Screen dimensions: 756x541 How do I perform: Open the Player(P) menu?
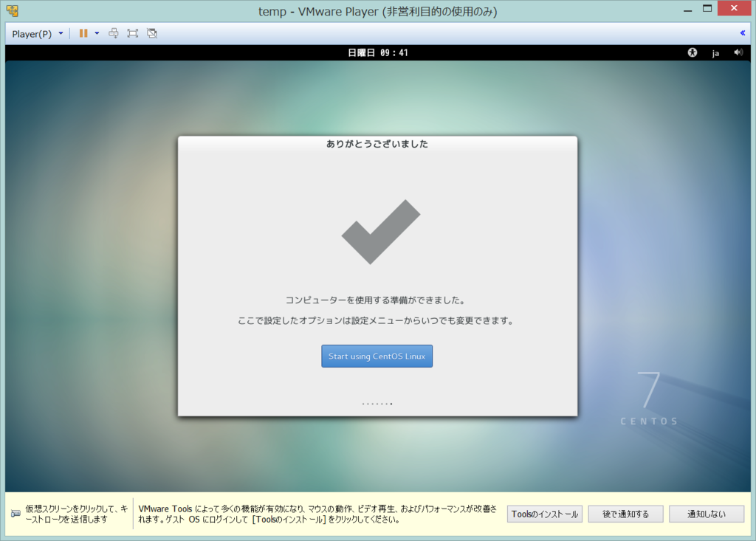(x=31, y=32)
